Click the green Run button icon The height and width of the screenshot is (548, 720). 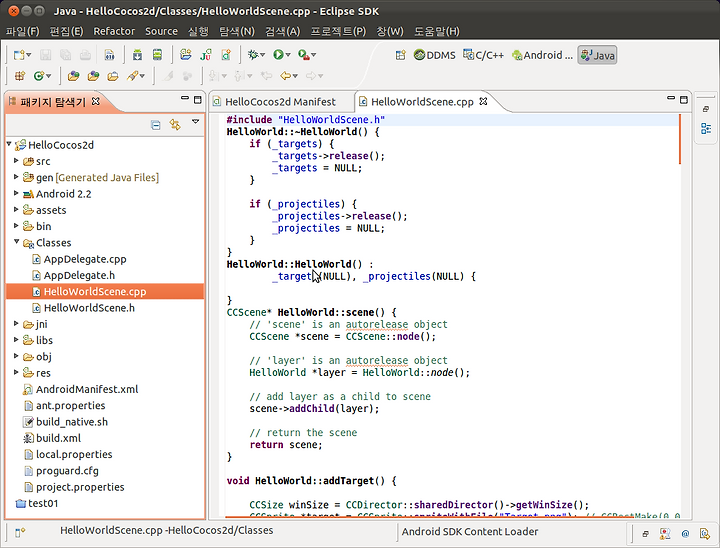pyautogui.click(x=278, y=55)
